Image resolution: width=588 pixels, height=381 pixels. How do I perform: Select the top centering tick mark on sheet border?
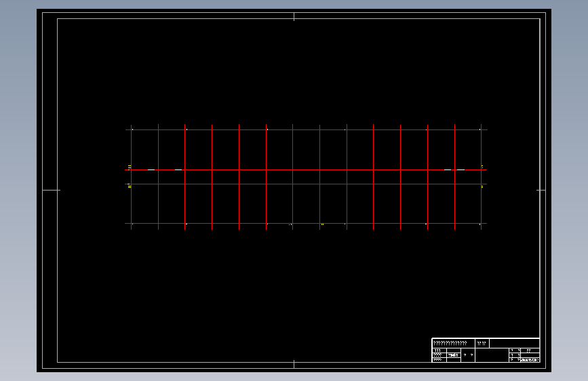pyautogui.click(x=294, y=16)
